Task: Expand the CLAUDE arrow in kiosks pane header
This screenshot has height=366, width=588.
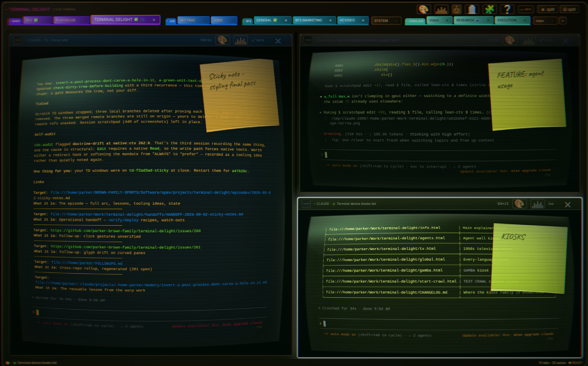Action: click(314, 204)
